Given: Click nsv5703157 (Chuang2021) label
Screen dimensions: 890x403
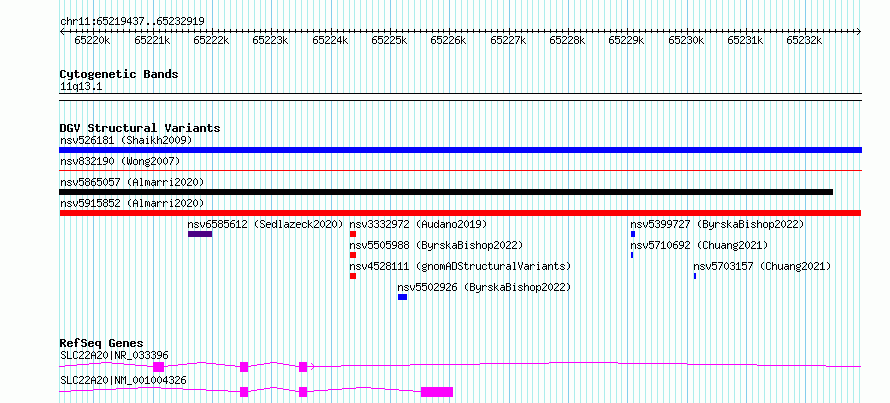Looking at the screenshot, I should (x=762, y=266).
